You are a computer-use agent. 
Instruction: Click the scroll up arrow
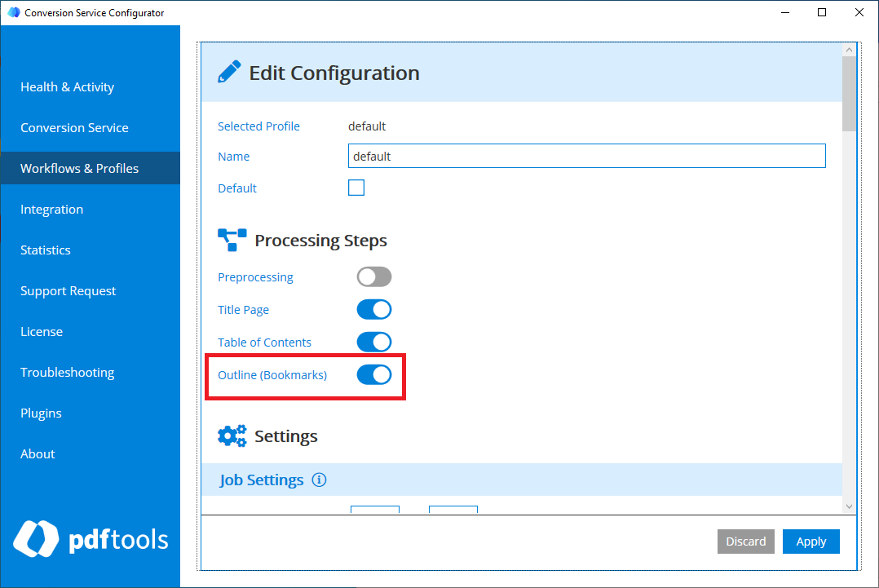849,50
